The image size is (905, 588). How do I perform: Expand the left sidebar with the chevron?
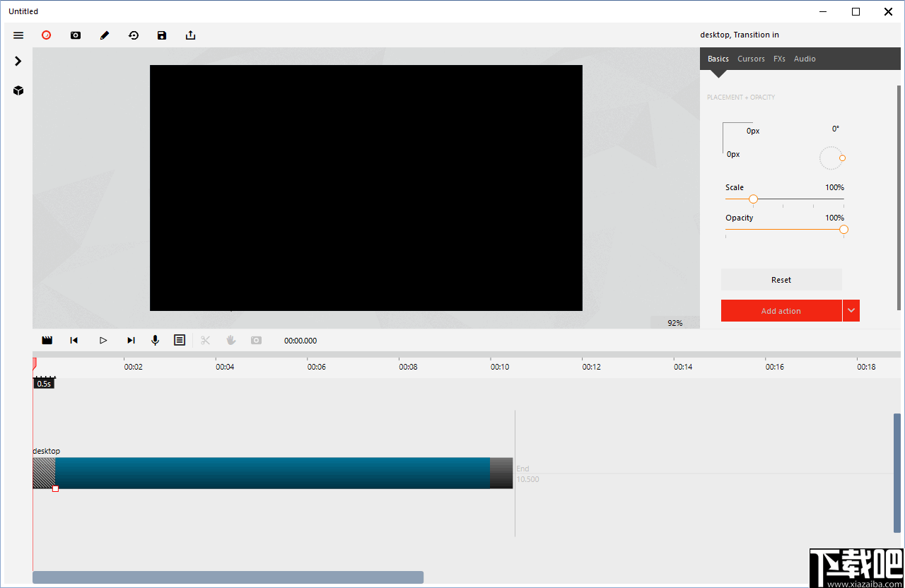coord(18,61)
